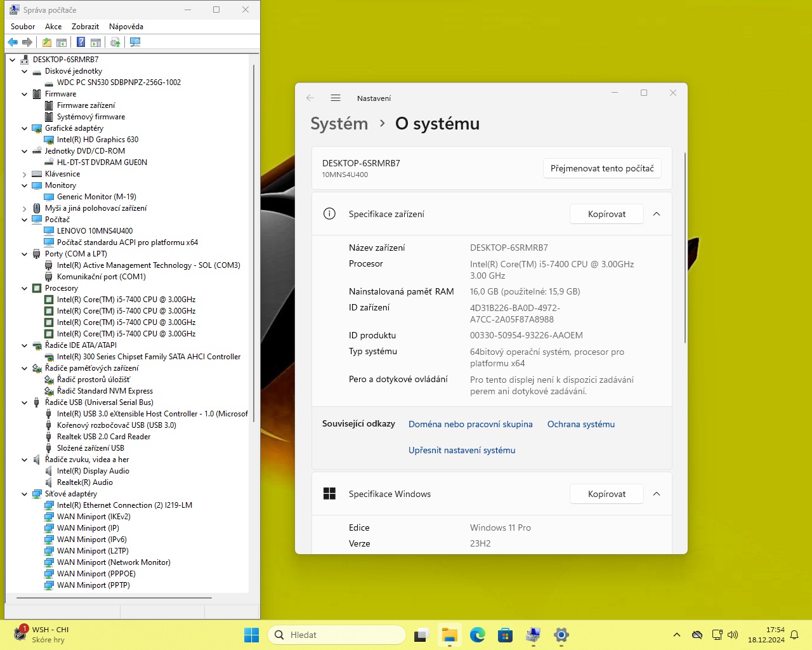812x650 pixels.
Task: Open the Nápověda menu
Action: tap(126, 27)
